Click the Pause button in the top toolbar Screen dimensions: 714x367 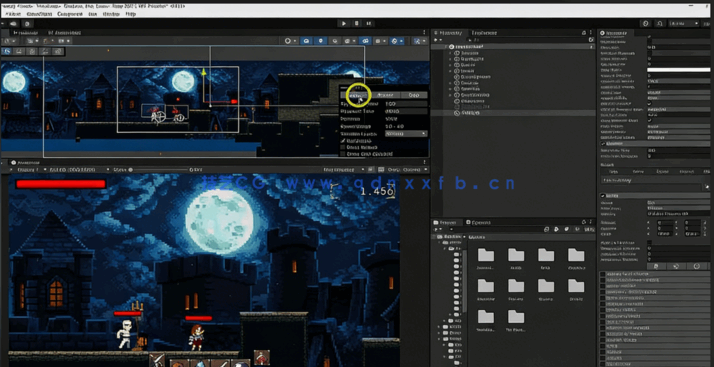pyautogui.click(x=357, y=23)
